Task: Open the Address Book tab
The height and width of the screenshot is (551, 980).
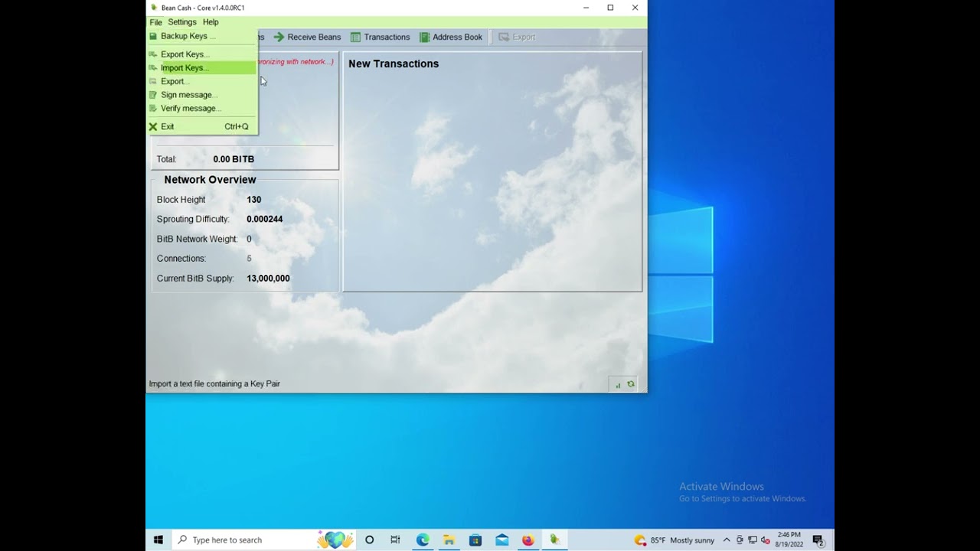Action: click(x=451, y=37)
